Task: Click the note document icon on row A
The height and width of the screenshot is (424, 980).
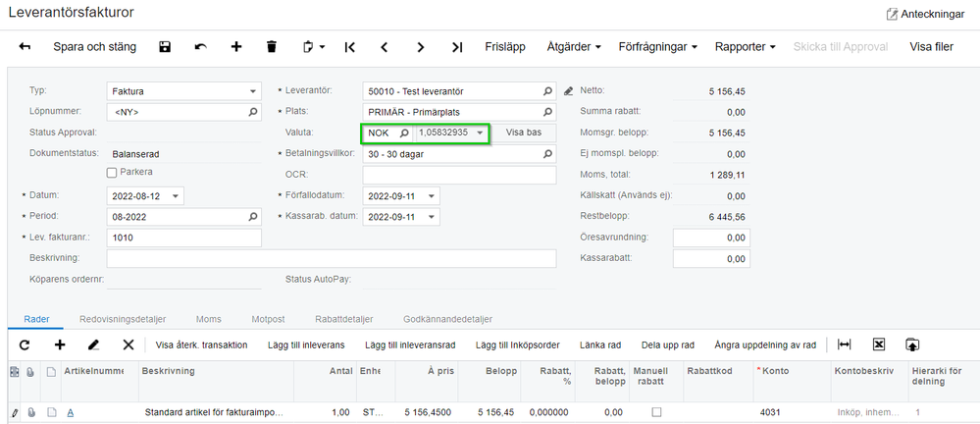Action: coord(52,412)
